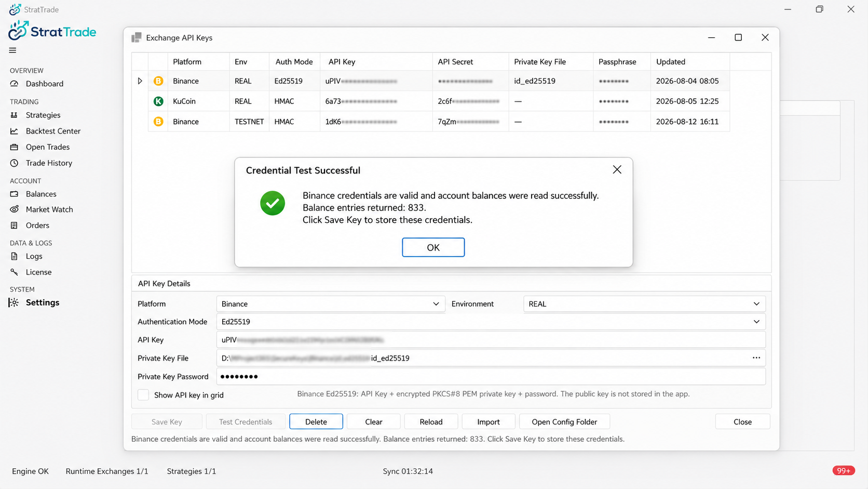The height and width of the screenshot is (489, 868).
Task: Open the Environment dropdown
Action: click(644, 304)
